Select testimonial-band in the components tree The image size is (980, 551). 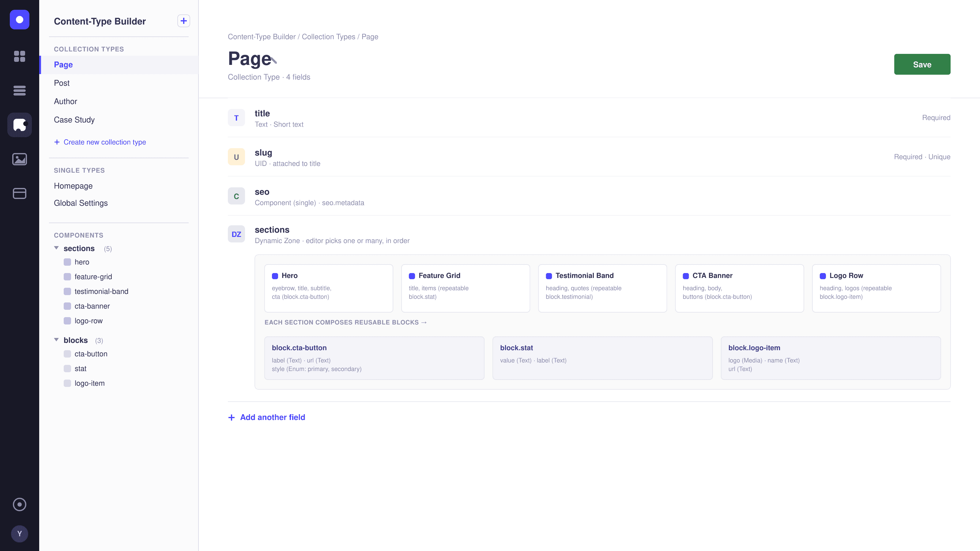coord(102,291)
